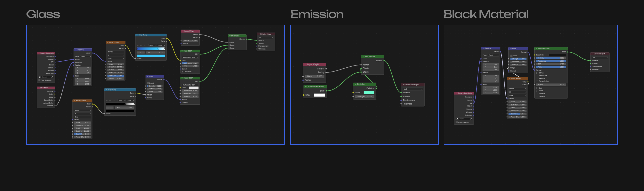Click Principled BSDF black Base Color swatch
This screenshot has width=644, height=191.
tap(557, 55)
